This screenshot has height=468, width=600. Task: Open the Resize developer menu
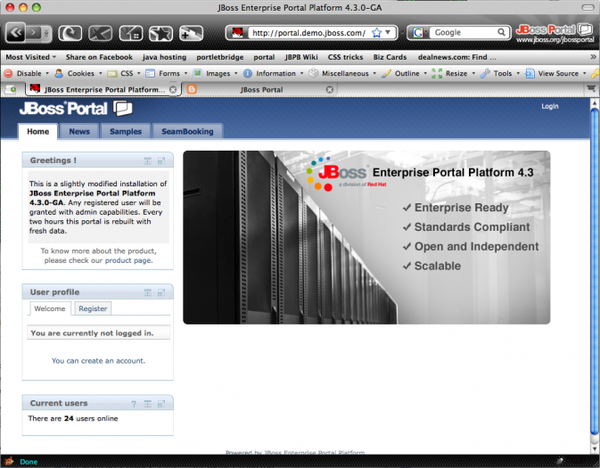click(454, 73)
